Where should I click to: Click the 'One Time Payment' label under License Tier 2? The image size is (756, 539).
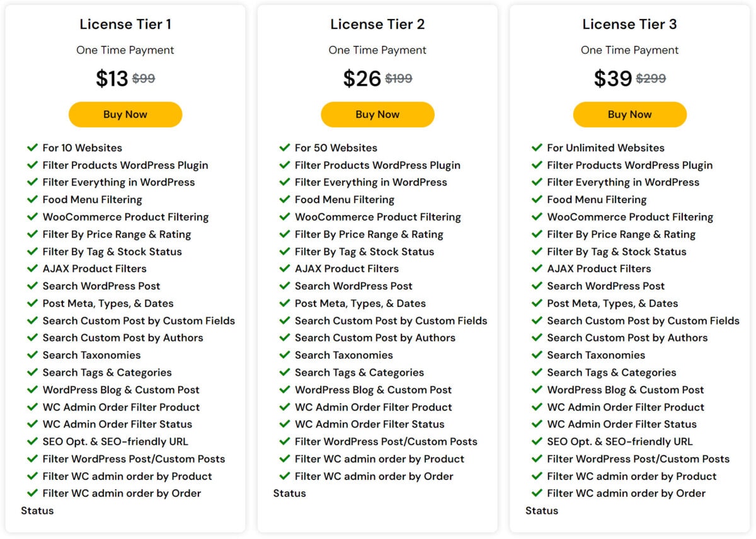pos(377,50)
